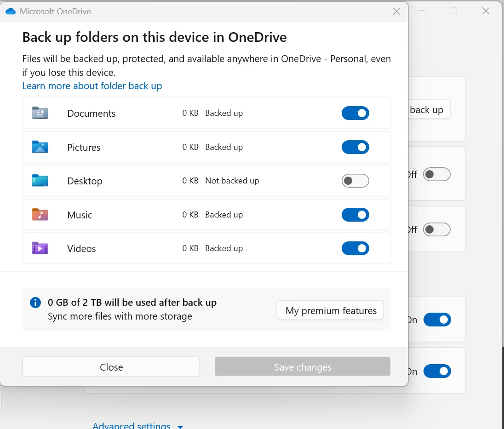
Task: Click the Videos folder icon
Action: coord(40,248)
